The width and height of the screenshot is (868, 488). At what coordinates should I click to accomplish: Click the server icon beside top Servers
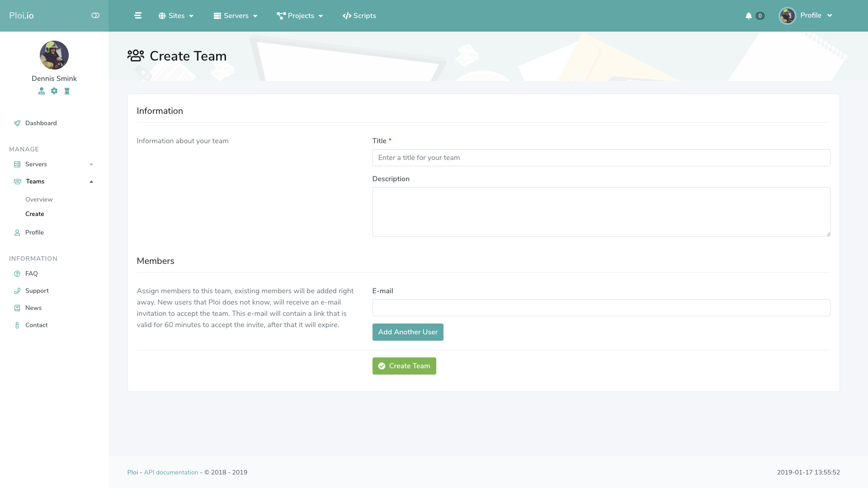217,16
